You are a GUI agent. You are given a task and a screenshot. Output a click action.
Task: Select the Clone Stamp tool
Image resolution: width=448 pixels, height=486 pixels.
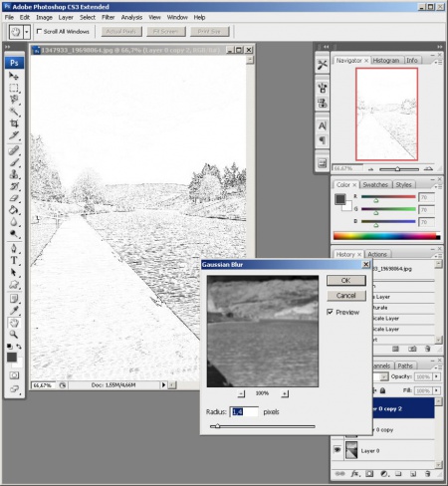pos(14,174)
